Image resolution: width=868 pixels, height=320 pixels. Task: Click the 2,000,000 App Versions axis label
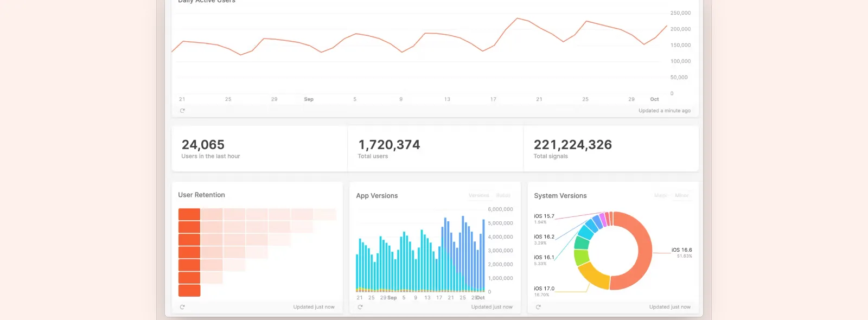tap(500, 265)
